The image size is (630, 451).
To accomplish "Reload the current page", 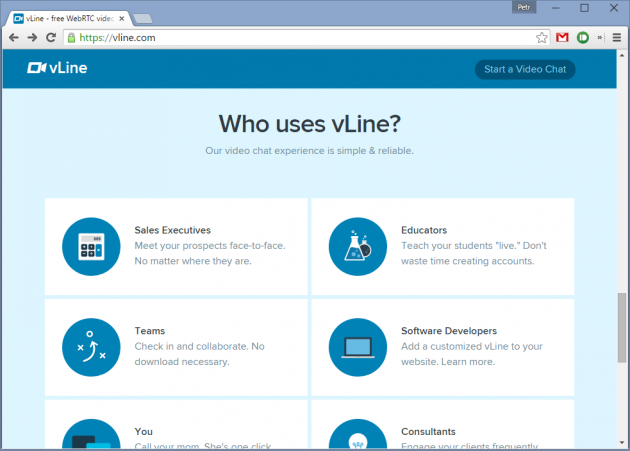I will tap(52, 37).
